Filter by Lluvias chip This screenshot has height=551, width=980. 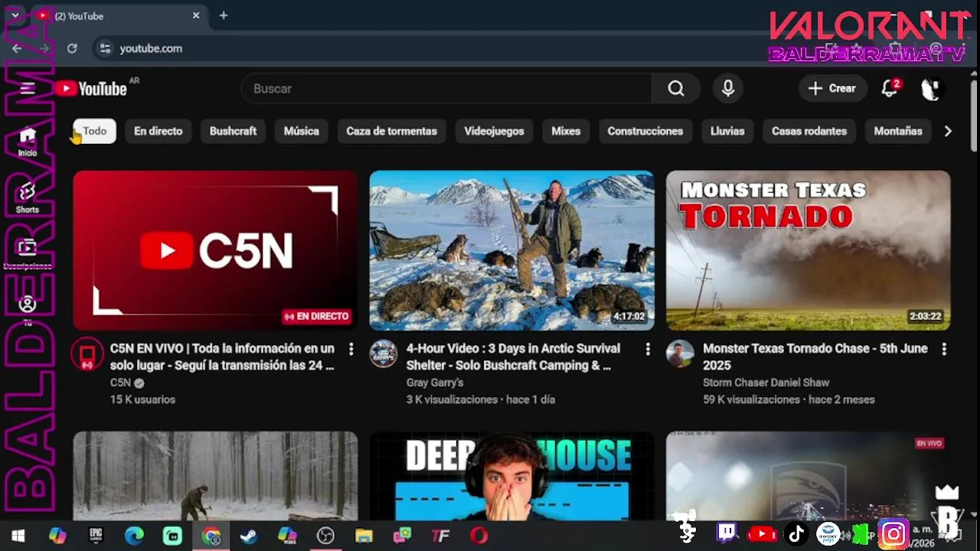(x=727, y=131)
